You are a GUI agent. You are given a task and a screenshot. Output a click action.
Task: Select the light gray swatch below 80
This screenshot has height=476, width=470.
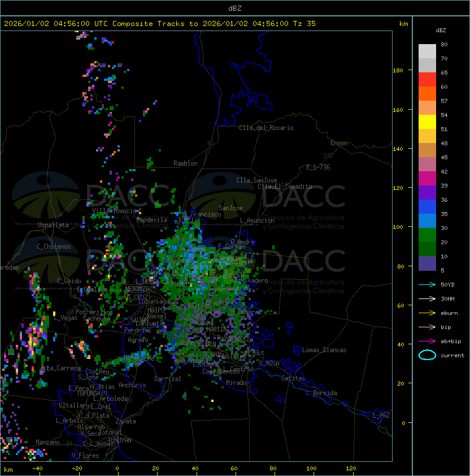[x=427, y=51]
